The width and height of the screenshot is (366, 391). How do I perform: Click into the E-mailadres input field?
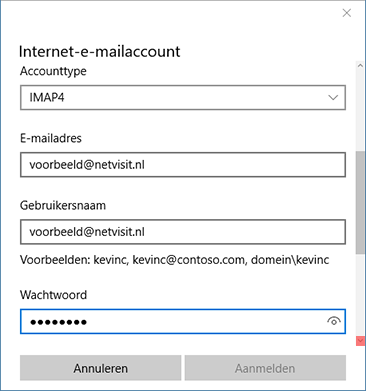click(183, 165)
